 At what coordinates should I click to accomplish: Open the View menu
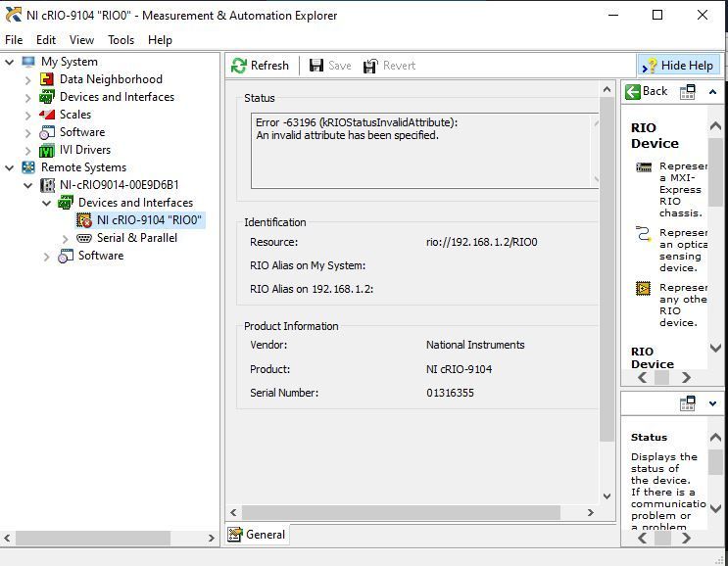pos(81,40)
